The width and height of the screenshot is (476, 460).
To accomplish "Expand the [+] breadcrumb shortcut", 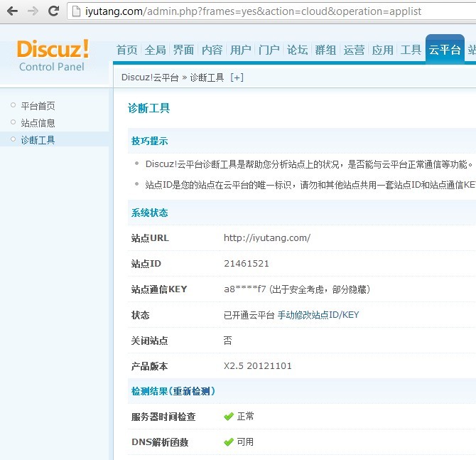I will [x=237, y=77].
